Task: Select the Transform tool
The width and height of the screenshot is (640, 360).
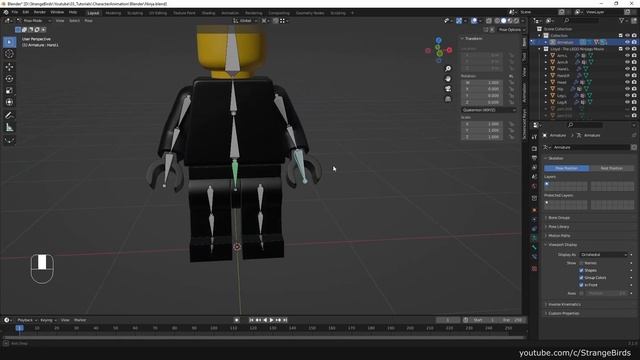Action: [x=9, y=102]
